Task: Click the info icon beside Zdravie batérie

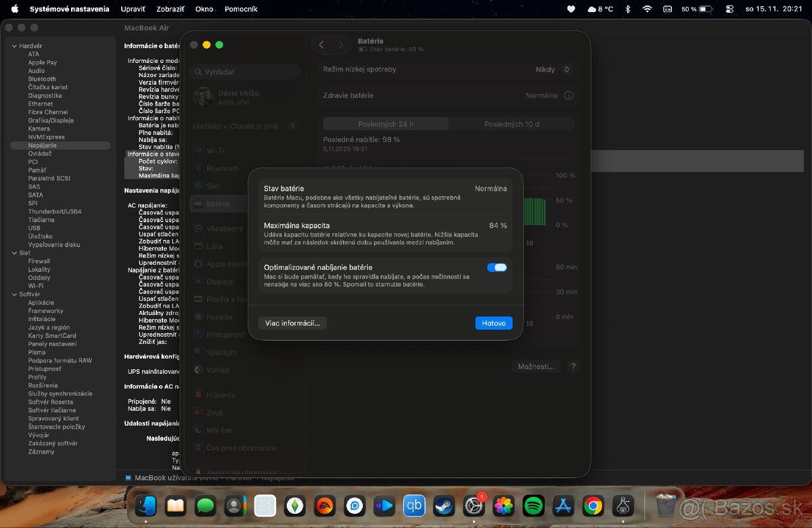Action: click(568, 95)
